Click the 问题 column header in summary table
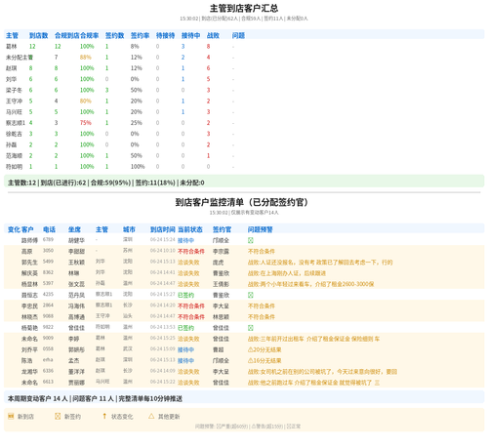 point(238,35)
